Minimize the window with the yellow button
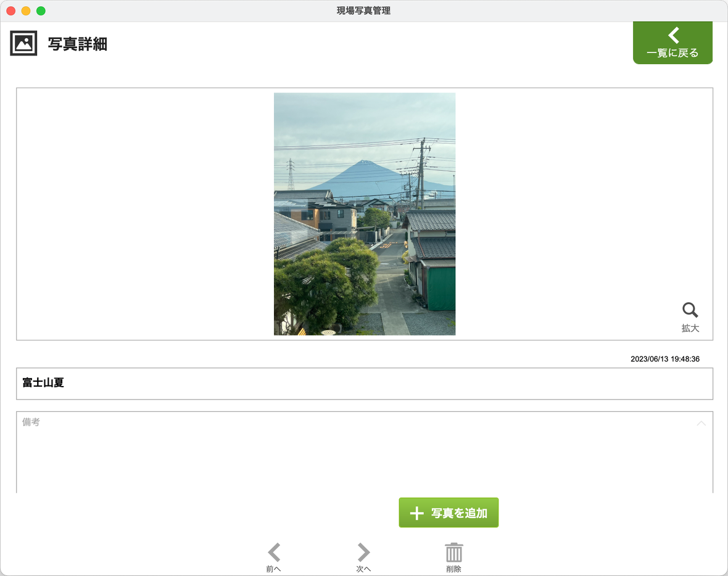The height and width of the screenshot is (576, 728). coord(26,11)
